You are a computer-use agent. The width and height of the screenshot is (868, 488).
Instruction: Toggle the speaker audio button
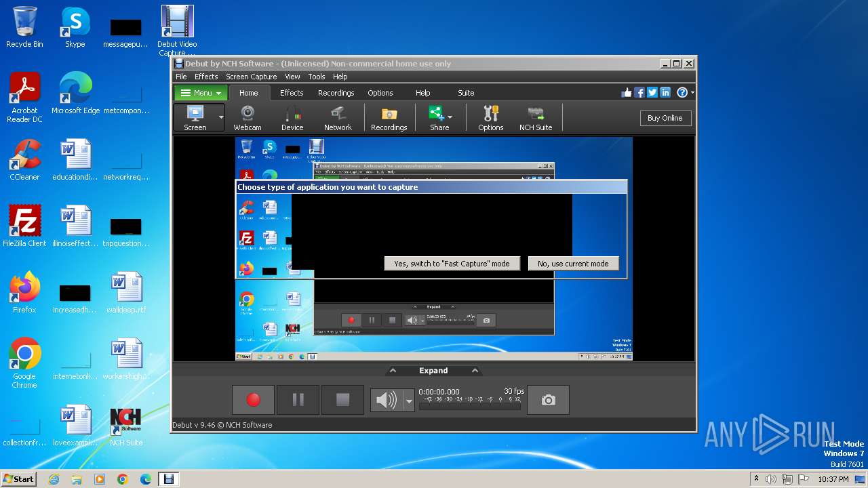click(387, 400)
